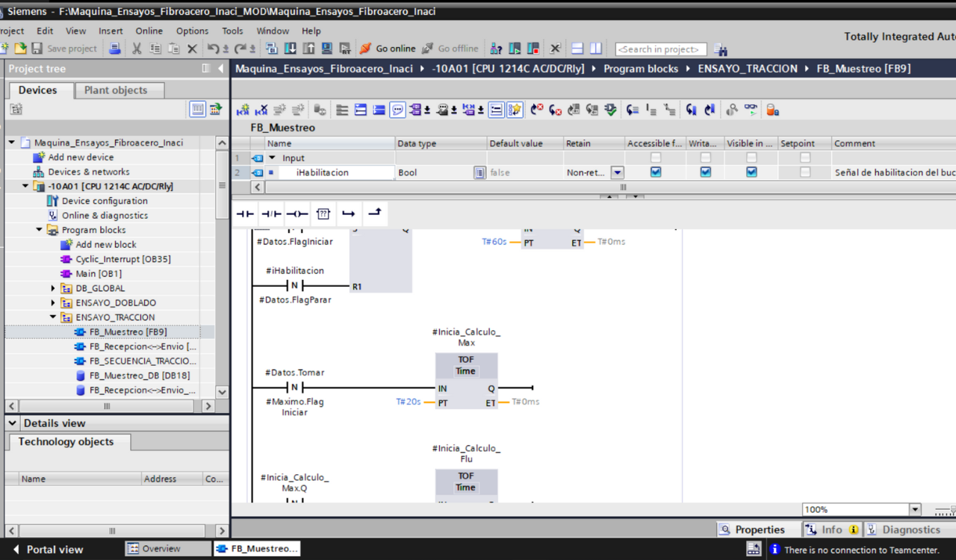Click the Search in project field
Image resolution: width=956 pixels, height=560 pixels.
coord(660,49)
